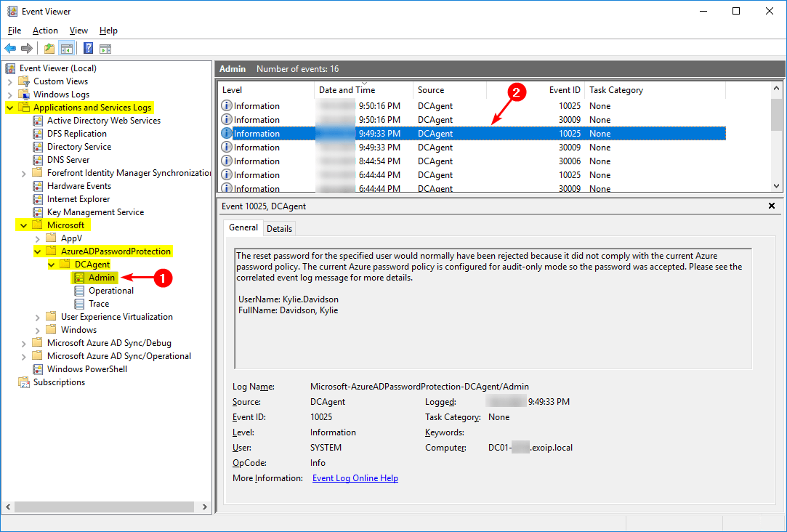Open the Event Log Online Help link
Screen dimensions: 787x532
[355, 478]
